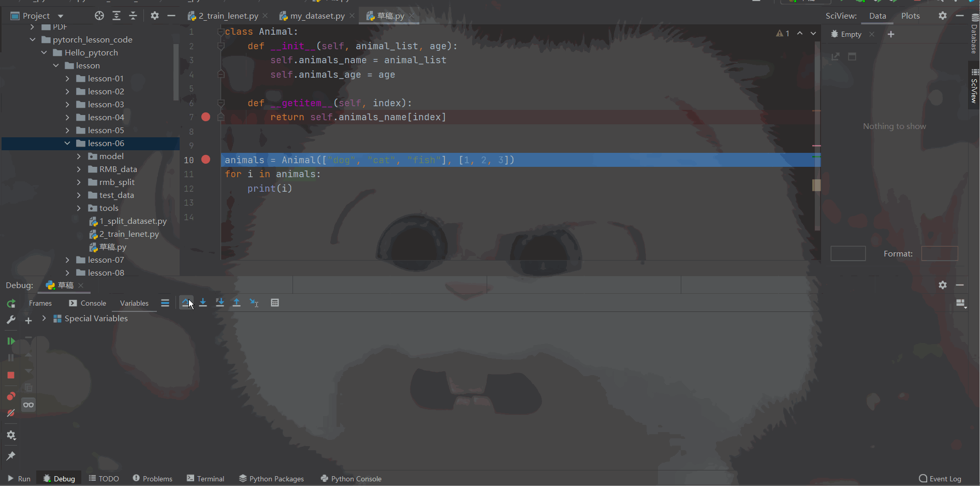
Task: Expand the lesson-03 folder
Action: point(67,104)
